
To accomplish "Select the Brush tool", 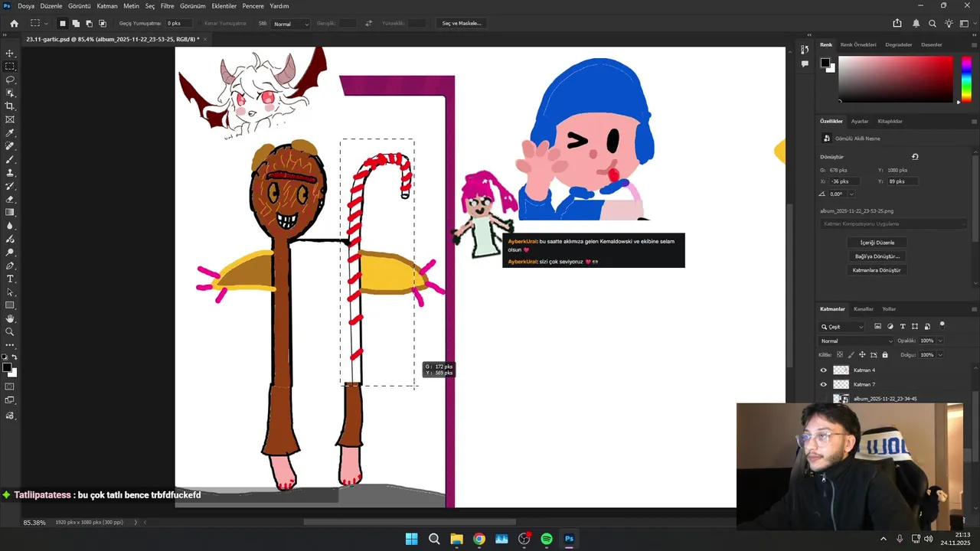I will click(x=10, y=159).
